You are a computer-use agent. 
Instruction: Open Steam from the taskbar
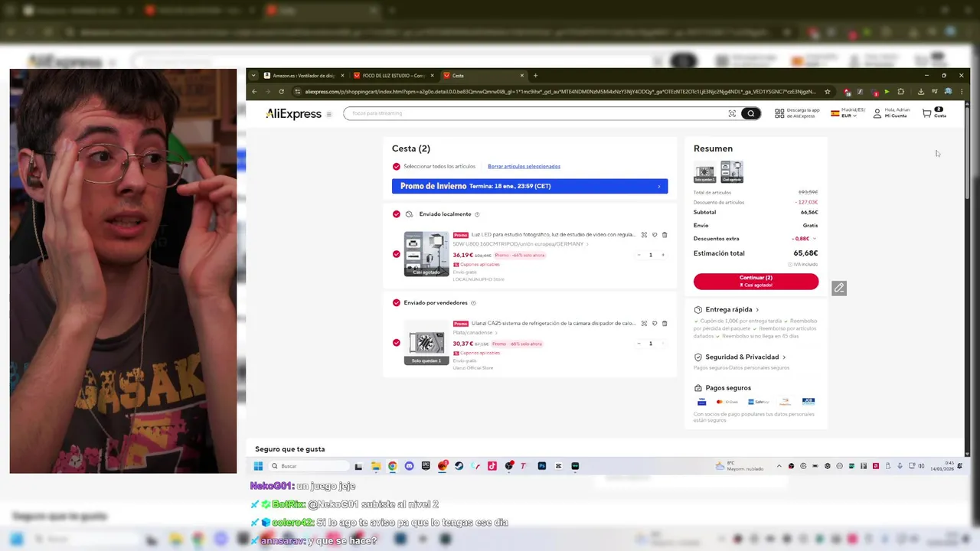point(459,466)
